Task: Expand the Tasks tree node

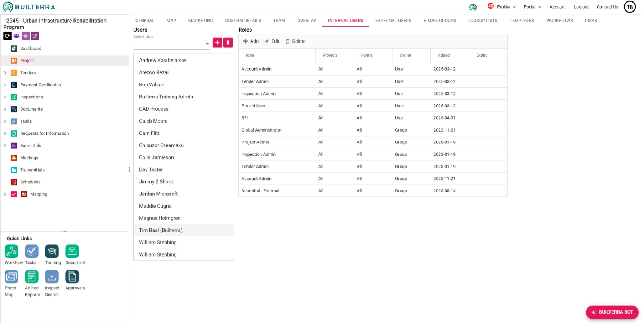Action: 5,121
